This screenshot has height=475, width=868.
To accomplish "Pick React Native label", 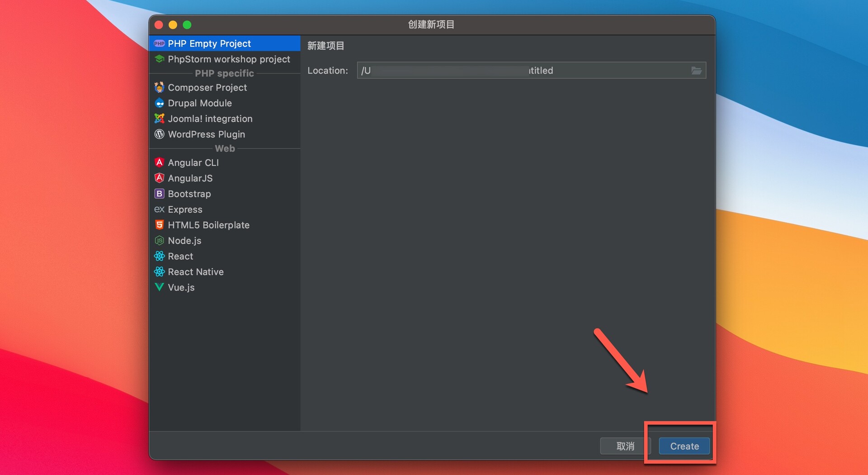I will click(196, 272).
